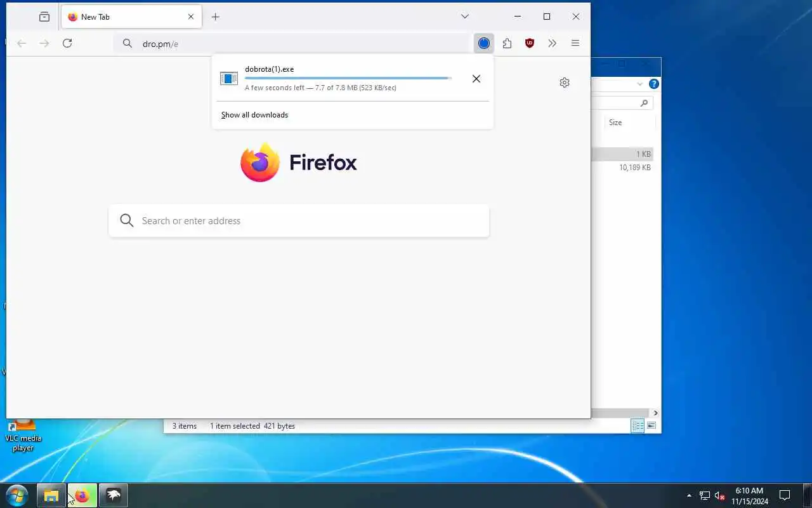Open the Extensions puzzle icon
Screen dimensions: 812x508
pos(507,43)
